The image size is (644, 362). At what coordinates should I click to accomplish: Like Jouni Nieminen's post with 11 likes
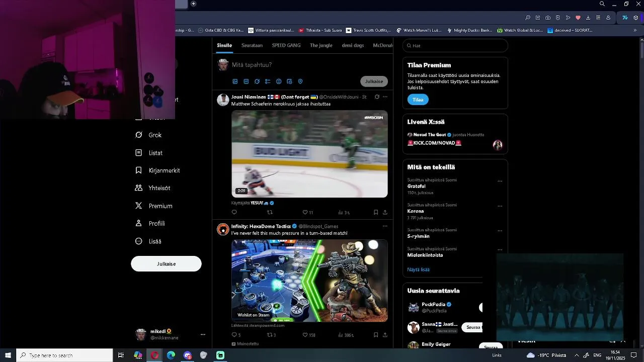[x=307, y=212]
